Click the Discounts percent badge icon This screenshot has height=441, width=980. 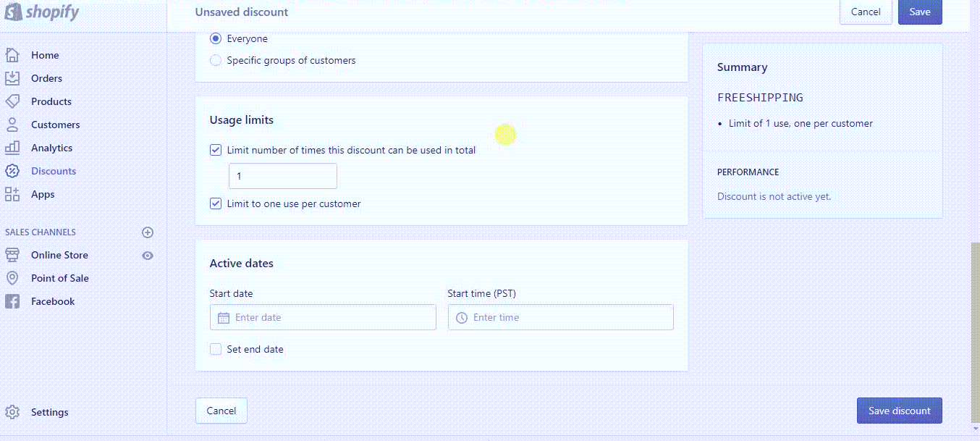[12, 171]
